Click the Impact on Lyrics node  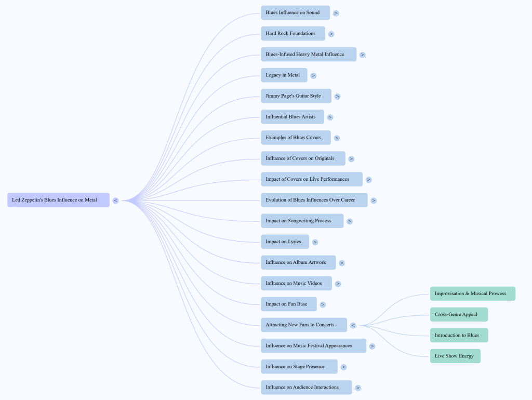click(x=285, y=242)
